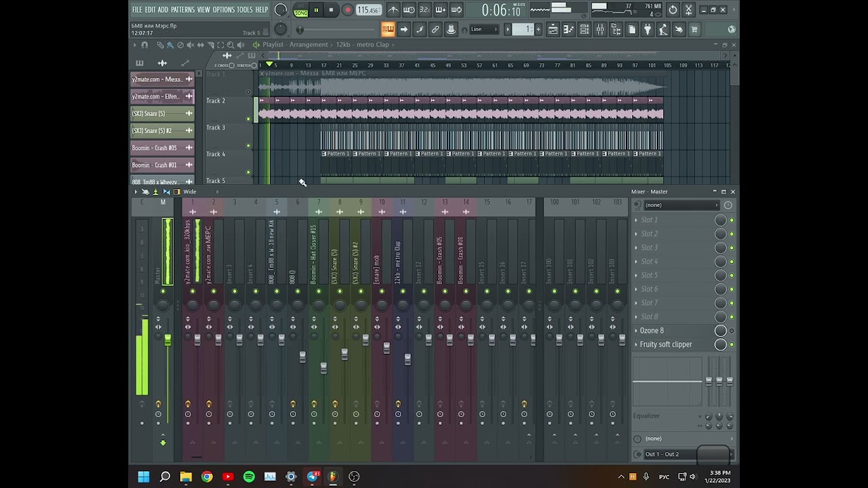Image resolution: width=868 pixels, height=488 pixels.
Task: Select the y2mate.com - Elfen clip source
Action: (x=162, y=96)
